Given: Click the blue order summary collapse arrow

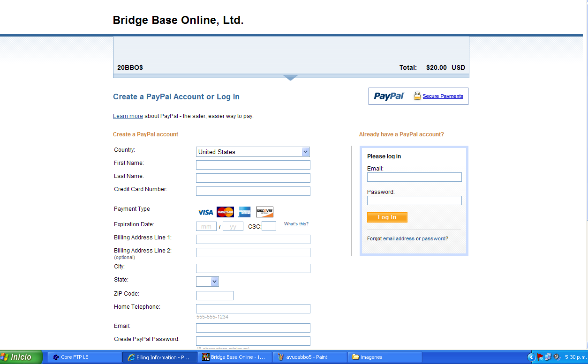Looking at the screenshot, I should coord(291,77).
